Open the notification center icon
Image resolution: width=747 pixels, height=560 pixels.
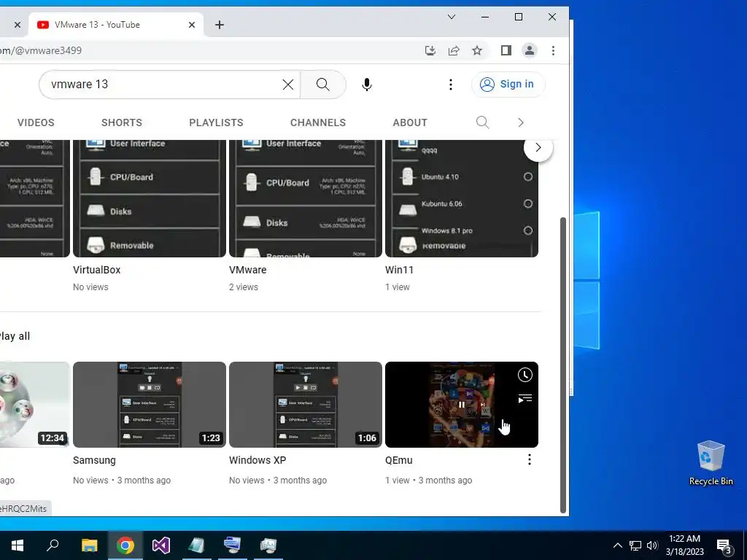click(x=724, y=546)
